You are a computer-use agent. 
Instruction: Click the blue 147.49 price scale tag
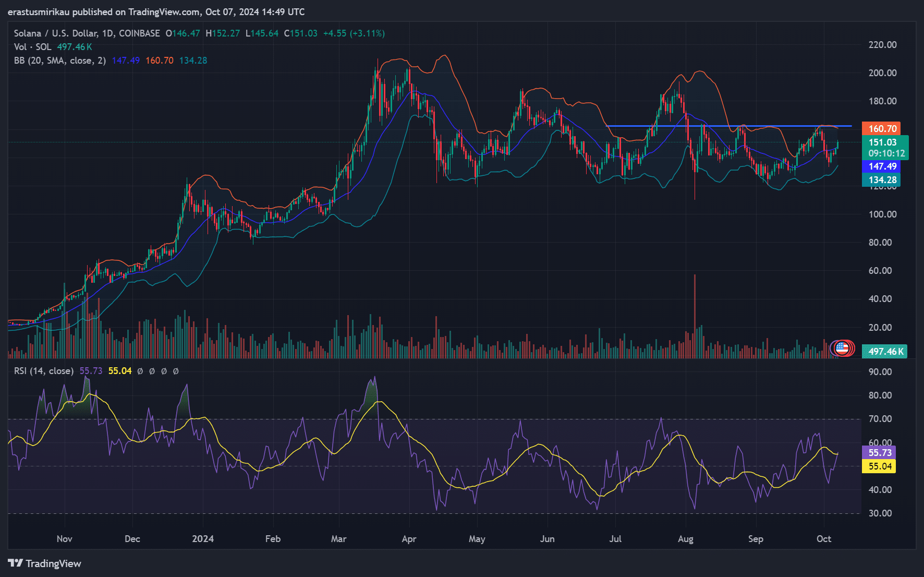point(881,166)
